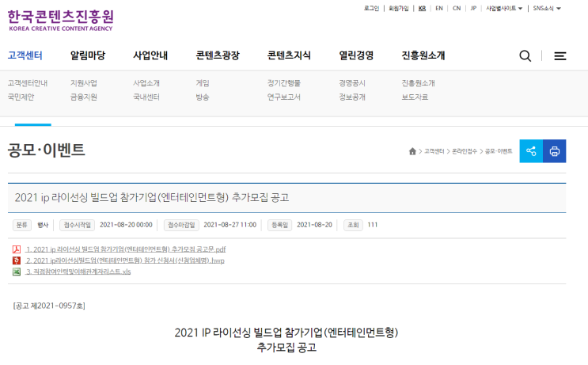Click the 분류 label

tap(21, 225)
